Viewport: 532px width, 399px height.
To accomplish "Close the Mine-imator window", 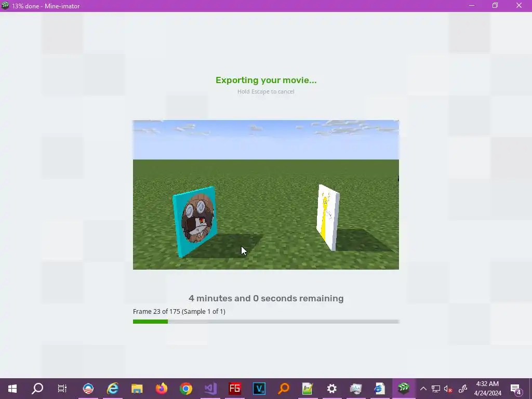I will (x=519, y=5).
